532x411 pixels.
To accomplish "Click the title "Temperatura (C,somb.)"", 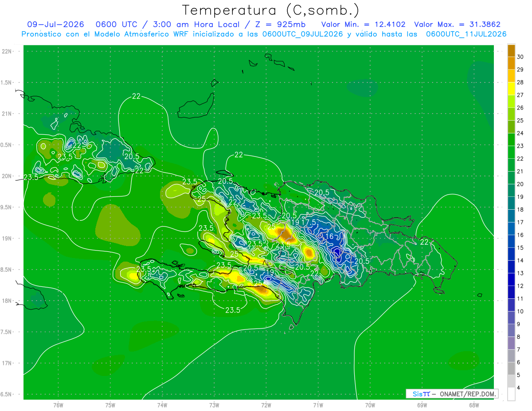I will pyautogui.click(x=270, y=10).
